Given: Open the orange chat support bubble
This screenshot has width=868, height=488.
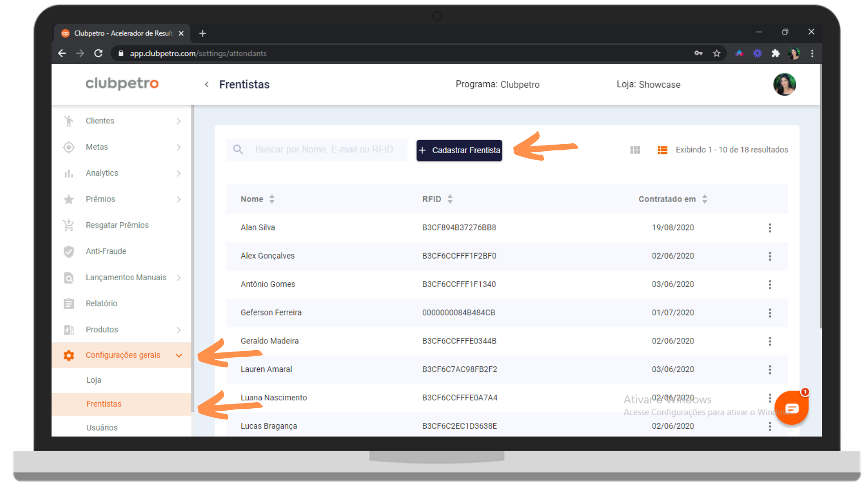Looking at the screenshot, I should [x=791, y=408].
